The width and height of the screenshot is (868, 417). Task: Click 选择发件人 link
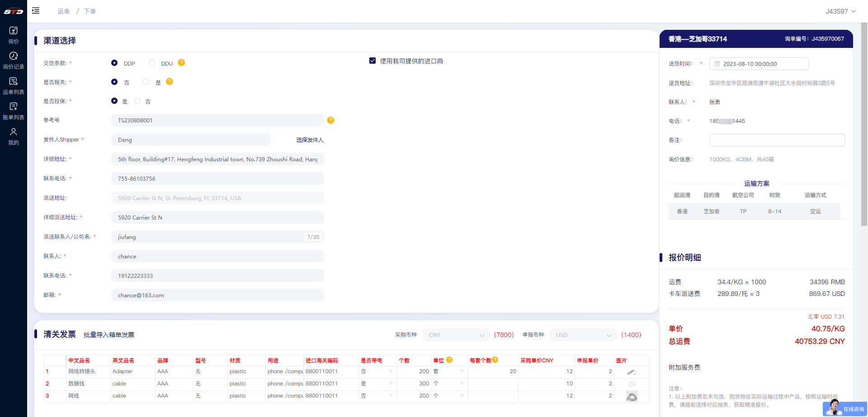(310, 140)
